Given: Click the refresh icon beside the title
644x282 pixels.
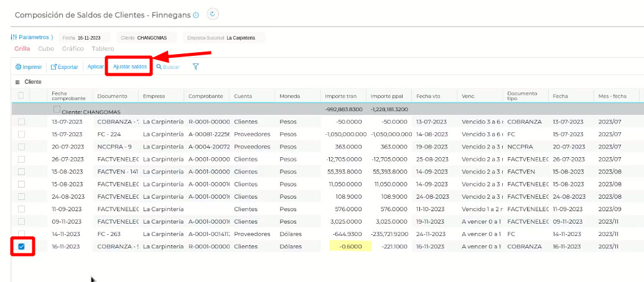Looking at the screenshot, I should click(x=213, y=14).
